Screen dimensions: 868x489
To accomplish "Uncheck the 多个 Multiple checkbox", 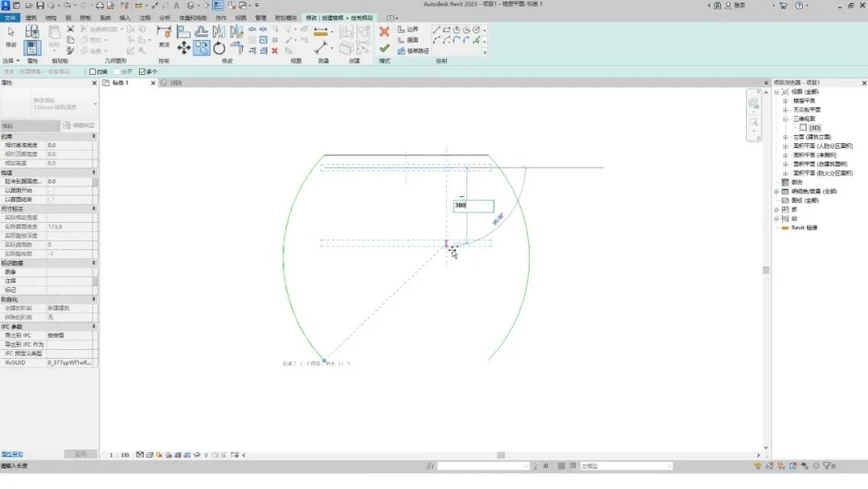I will tap(142, 72).
